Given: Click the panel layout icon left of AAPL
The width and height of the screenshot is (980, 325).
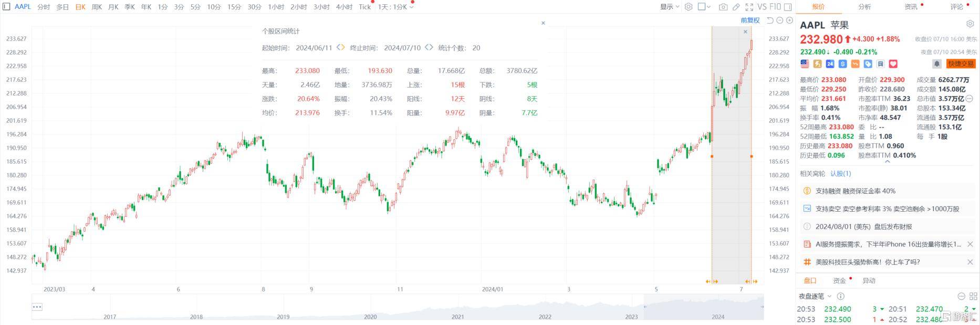Looking at the screenshot, I should (x=6, y=7).
